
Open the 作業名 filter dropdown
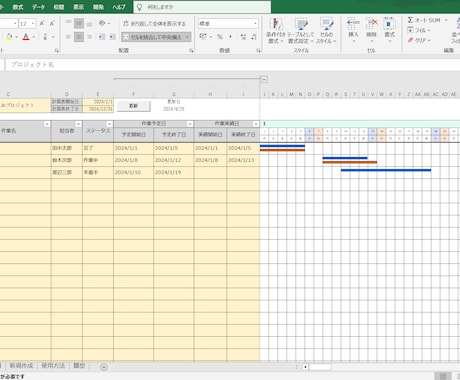coord(47,124)
